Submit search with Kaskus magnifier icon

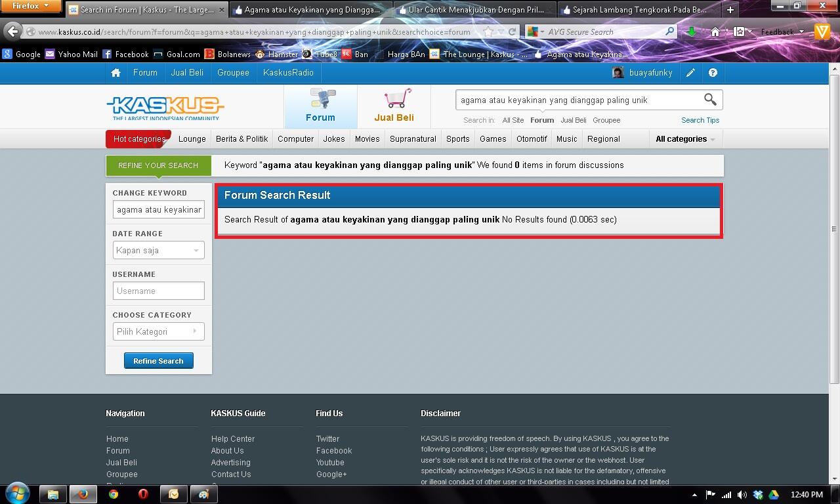coord(710,100)
